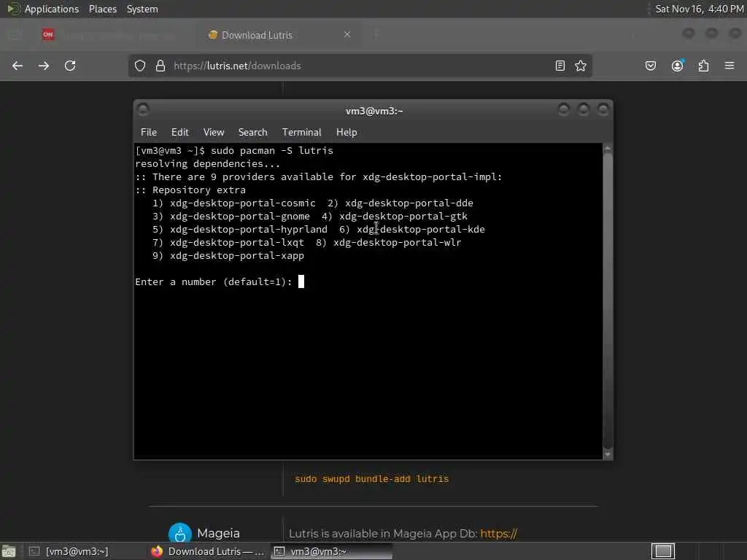Open the Pocket save icon
The image size is (747, 560).
point(650,66)
